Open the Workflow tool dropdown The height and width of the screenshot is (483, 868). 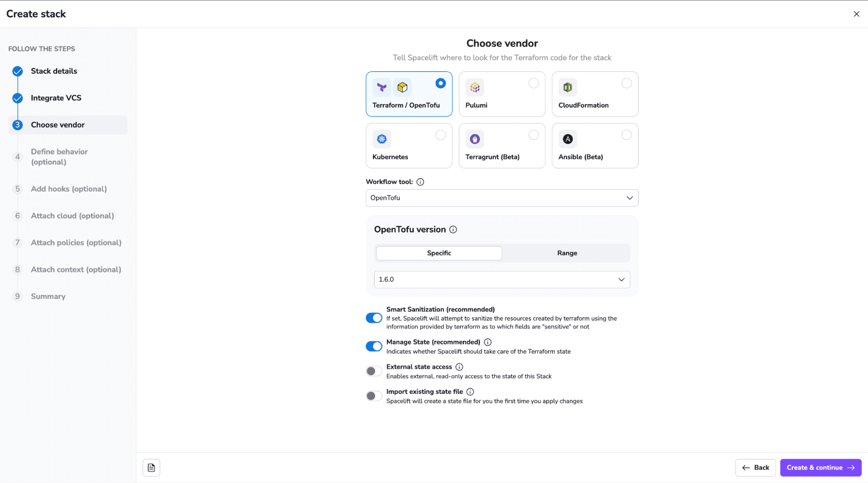pyautogui.click(x=502, y=198)
